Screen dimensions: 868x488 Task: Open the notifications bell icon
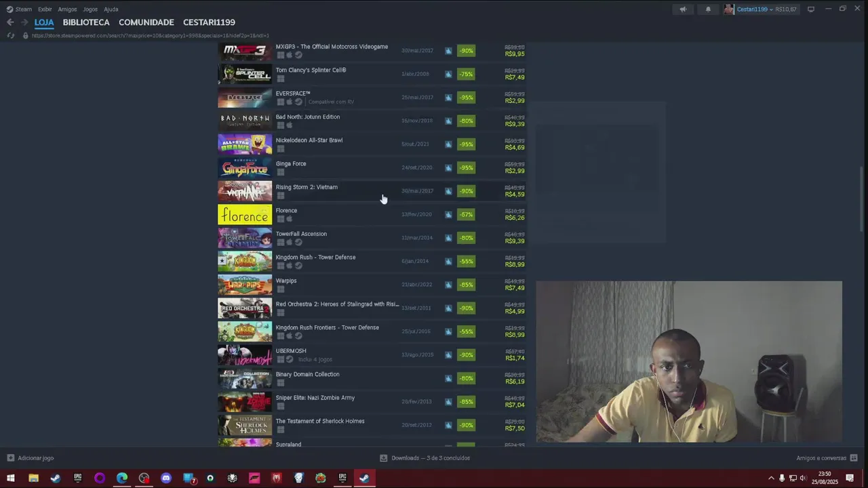(x=708, y=9)
